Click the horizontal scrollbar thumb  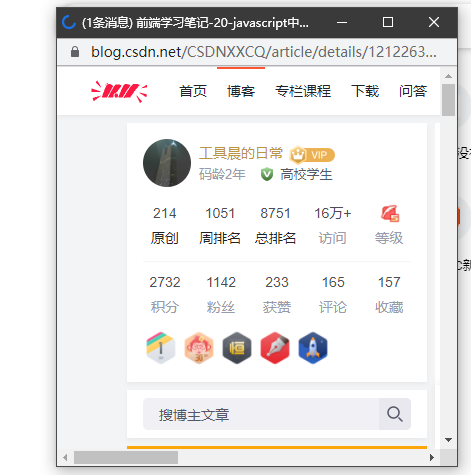(x=126, y=457)
